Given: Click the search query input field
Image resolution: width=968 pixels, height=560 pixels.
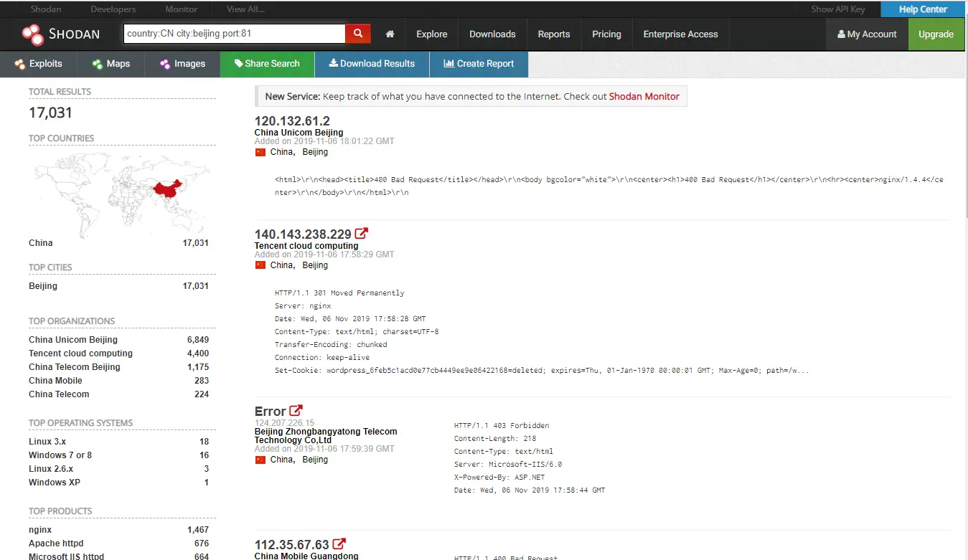Looking at the screenshot, I should click(x=235, y=34).
